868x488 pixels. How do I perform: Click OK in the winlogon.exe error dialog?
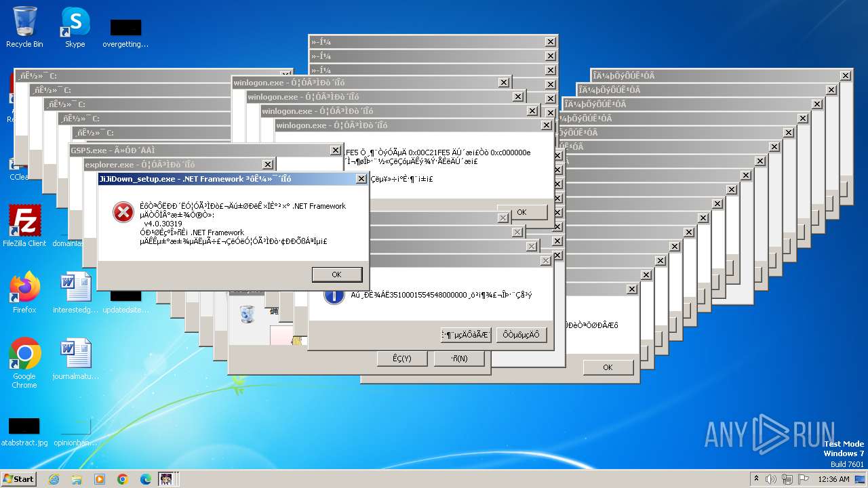point(521,212)
